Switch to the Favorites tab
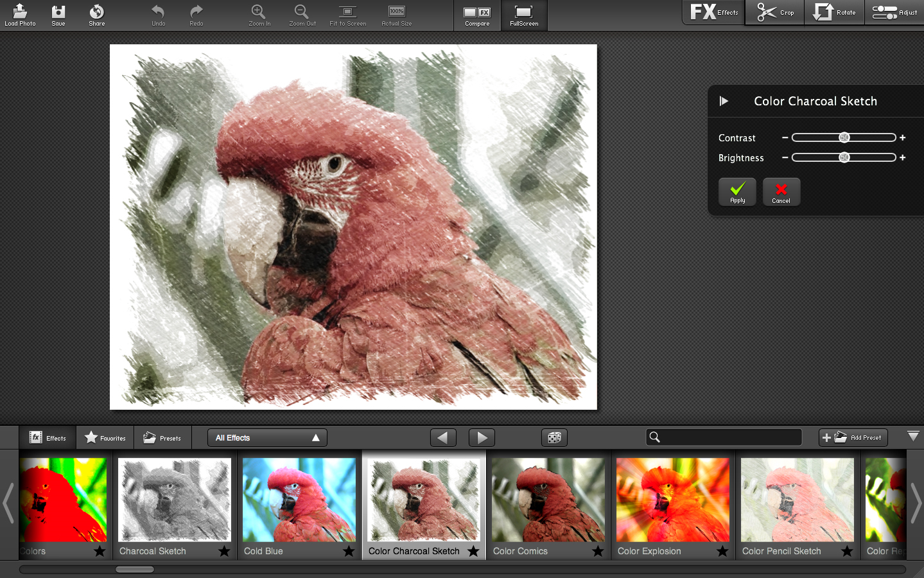The image size is (924, 578). (x=105, y=438)
